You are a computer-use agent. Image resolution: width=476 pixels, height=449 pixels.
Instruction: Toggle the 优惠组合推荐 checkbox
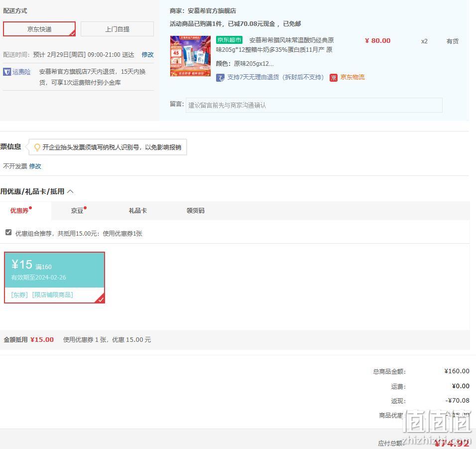pos(8,232)
